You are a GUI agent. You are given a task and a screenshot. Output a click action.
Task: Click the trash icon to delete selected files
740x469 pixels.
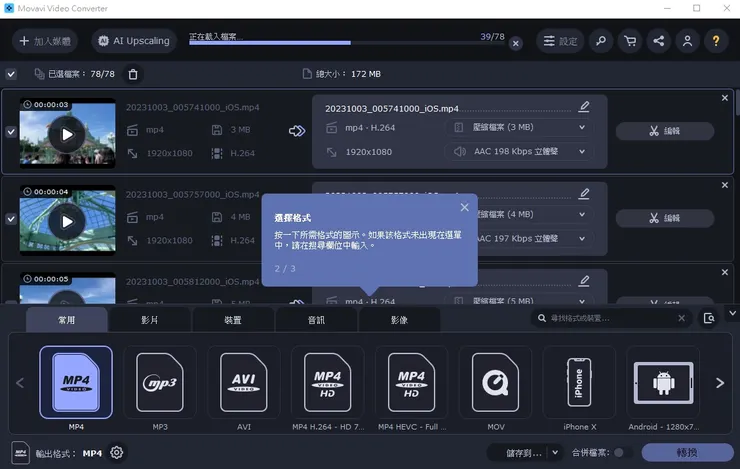(x=133, y=74)
